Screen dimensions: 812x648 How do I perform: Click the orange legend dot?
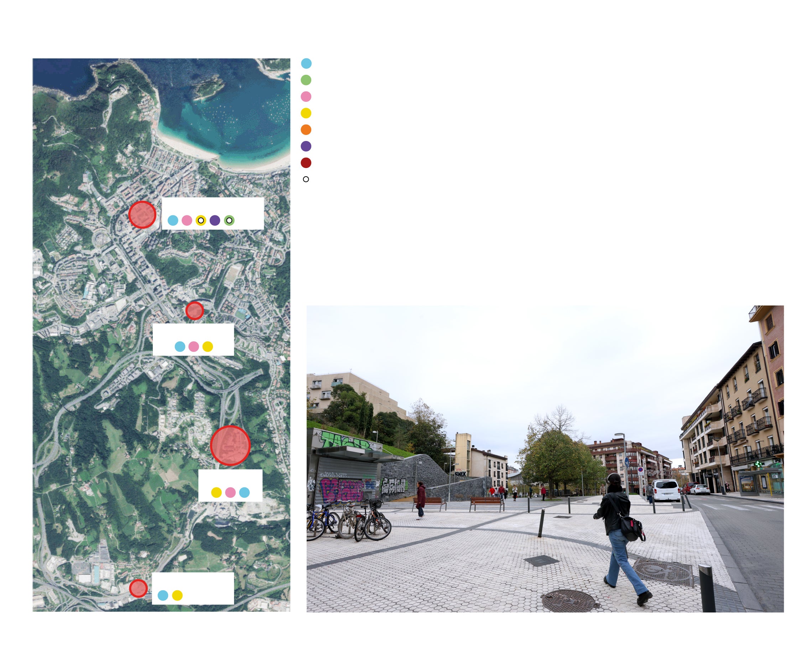tap(306, 130)
